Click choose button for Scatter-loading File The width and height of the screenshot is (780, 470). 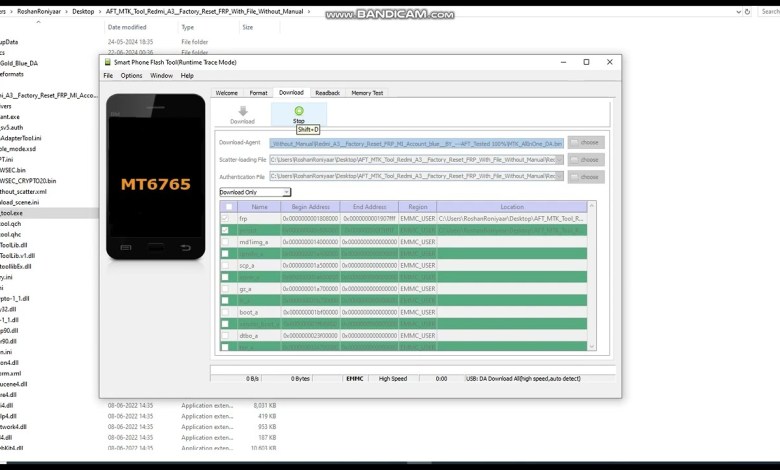click(586, 160)
